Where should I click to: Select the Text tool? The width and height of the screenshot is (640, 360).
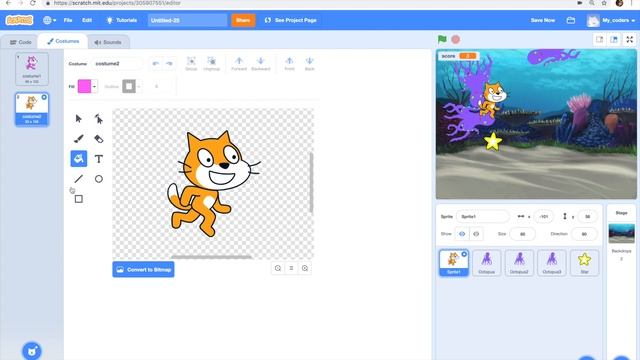pos(98,159)
